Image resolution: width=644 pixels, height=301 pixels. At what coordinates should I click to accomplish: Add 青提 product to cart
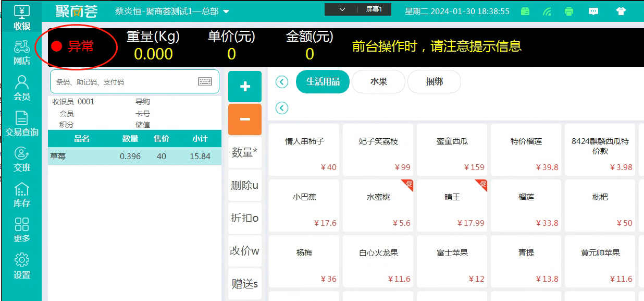tap(526, 261)
